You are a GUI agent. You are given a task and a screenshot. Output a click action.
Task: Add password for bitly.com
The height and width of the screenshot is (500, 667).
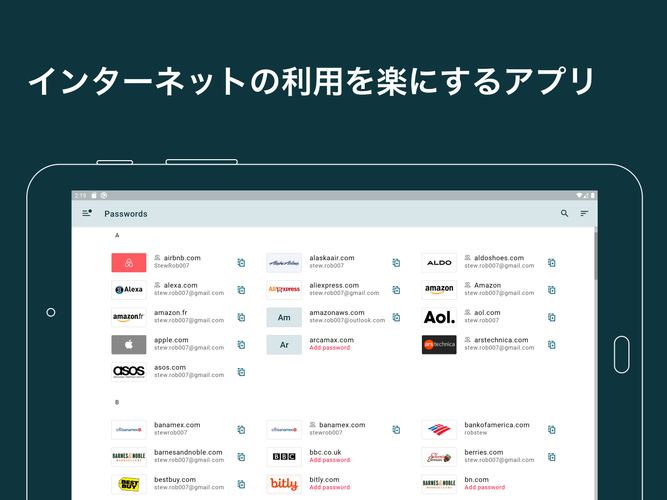(x=330, y=487)
